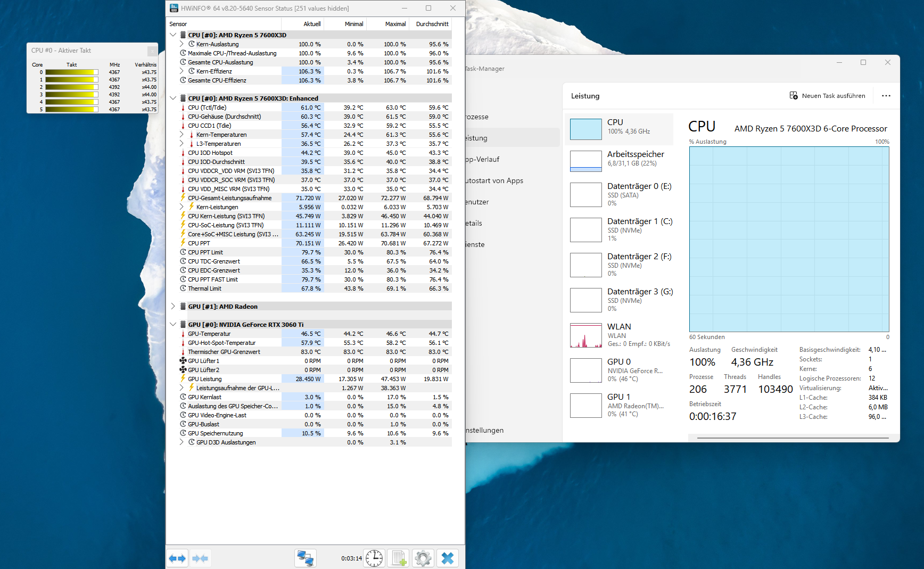
Task: Collapse the CPU [#0]: AMD Ryzen 5 7600X3D group
Action: click(173, 35)
